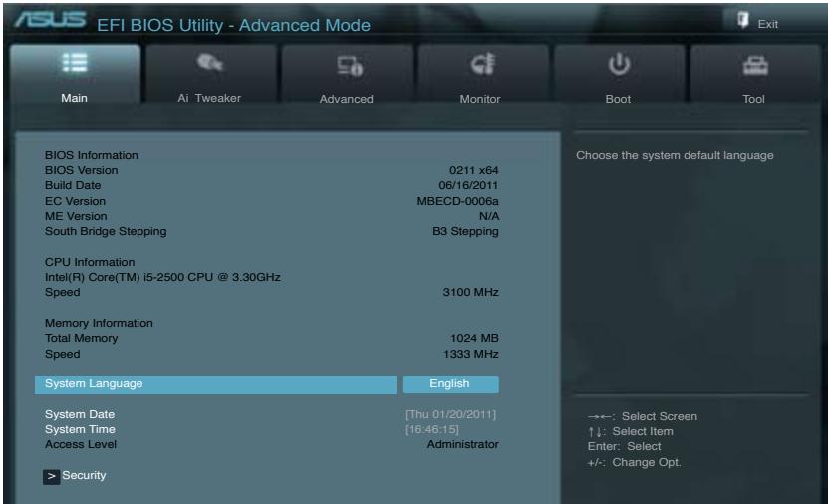
Task: Click the Access Level label
Action: tap(81, 444)
